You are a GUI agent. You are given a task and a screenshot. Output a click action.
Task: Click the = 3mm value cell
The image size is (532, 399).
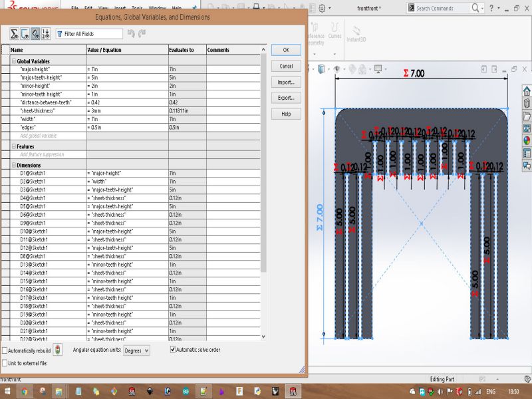[x=127, y=111]
